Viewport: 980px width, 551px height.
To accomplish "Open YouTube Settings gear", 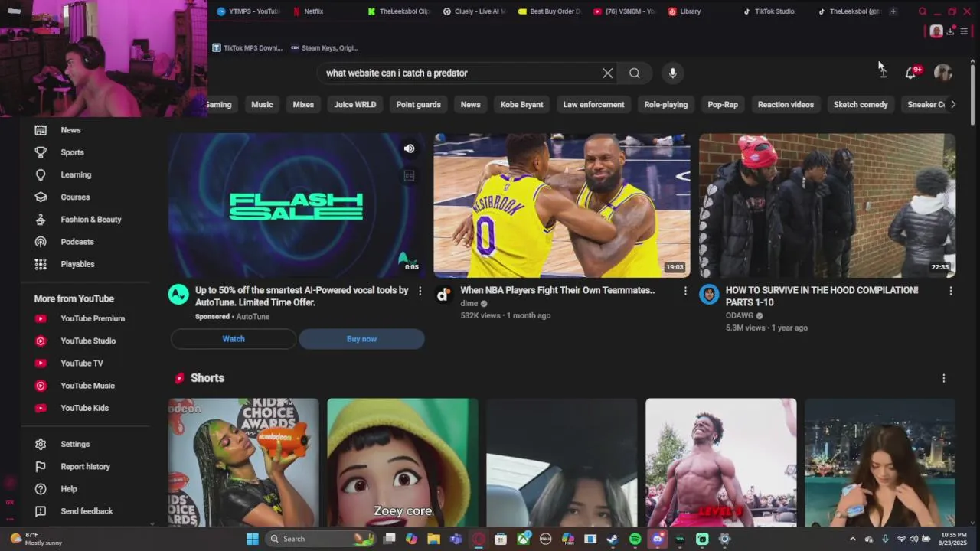I will point(75,444).
